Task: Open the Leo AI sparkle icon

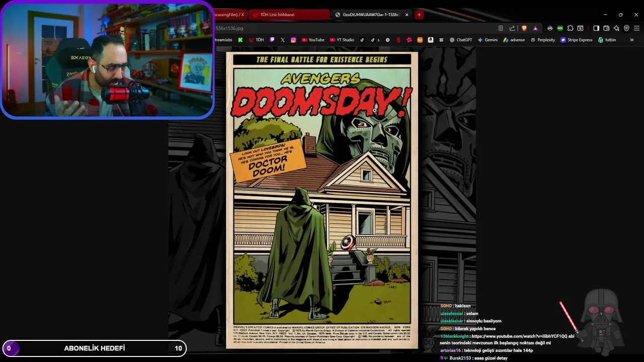Action: (616, 28)
